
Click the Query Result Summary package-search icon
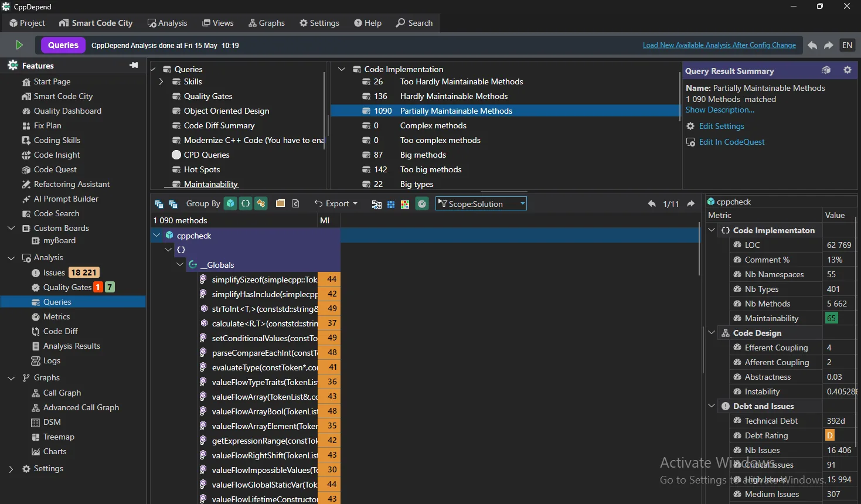(x=826, y=70)
